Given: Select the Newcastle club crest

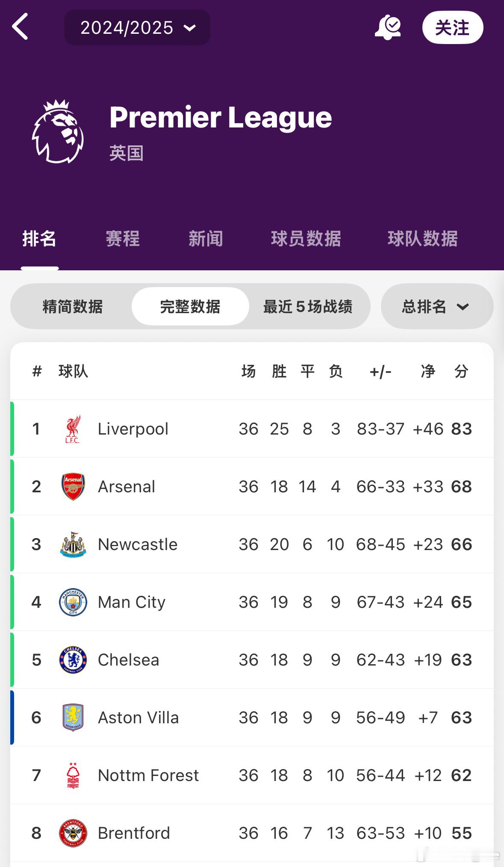Looking at the screenshot, I should (73, 544).
